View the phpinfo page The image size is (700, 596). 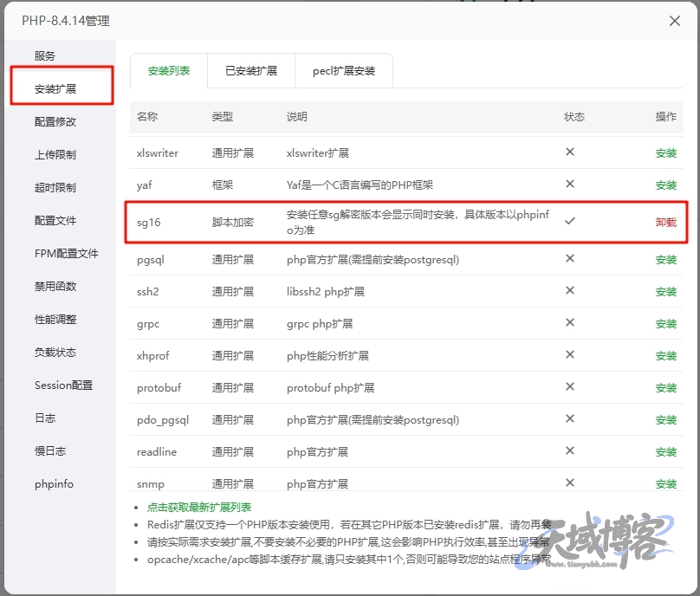click(x=54, y=484)
